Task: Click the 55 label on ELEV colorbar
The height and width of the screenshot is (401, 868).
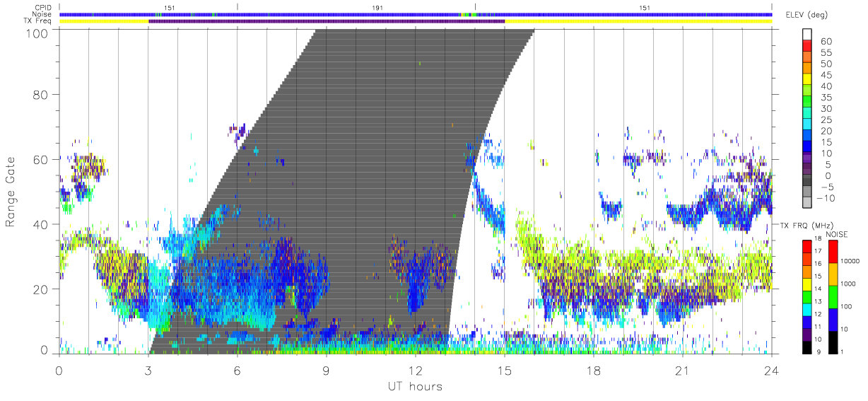Action: click(x=826, y=53)
